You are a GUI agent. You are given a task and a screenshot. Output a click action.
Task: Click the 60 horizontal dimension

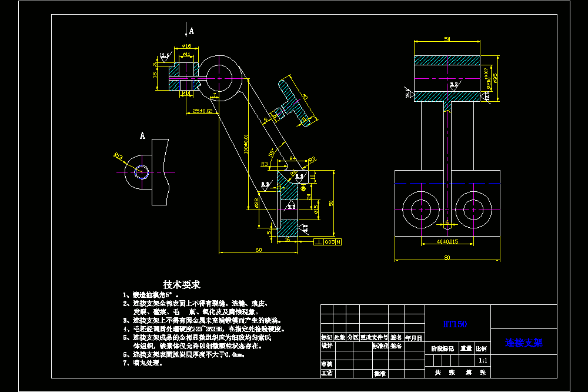pyautogui.click(x=258, y=250)
